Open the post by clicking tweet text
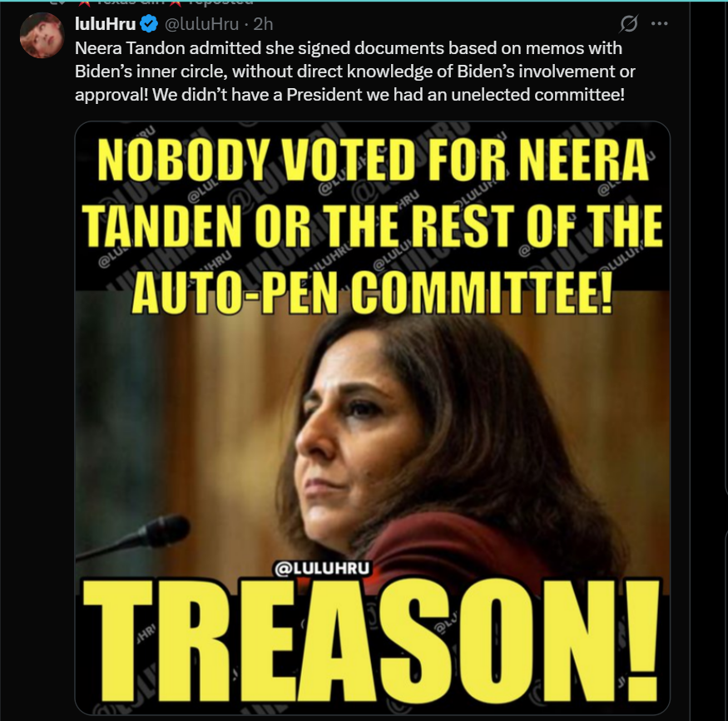 pyautogui.click(x=354, y=71)
